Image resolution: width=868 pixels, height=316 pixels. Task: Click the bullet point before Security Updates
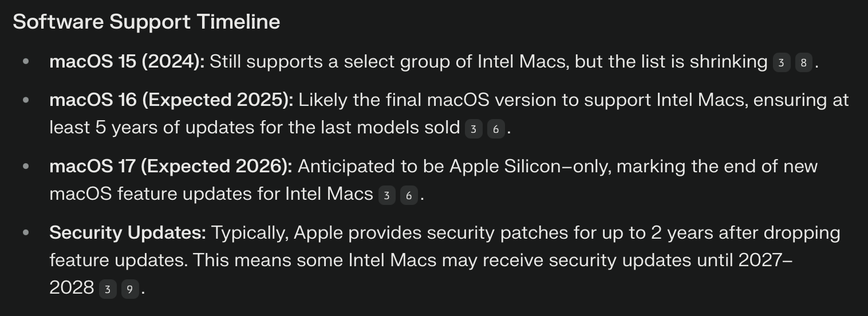(26, 233)
